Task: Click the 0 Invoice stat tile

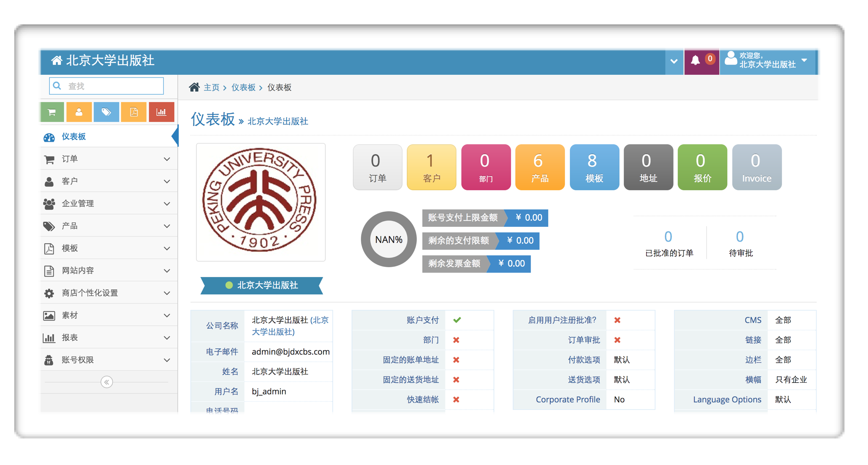Action: [757, 167]
